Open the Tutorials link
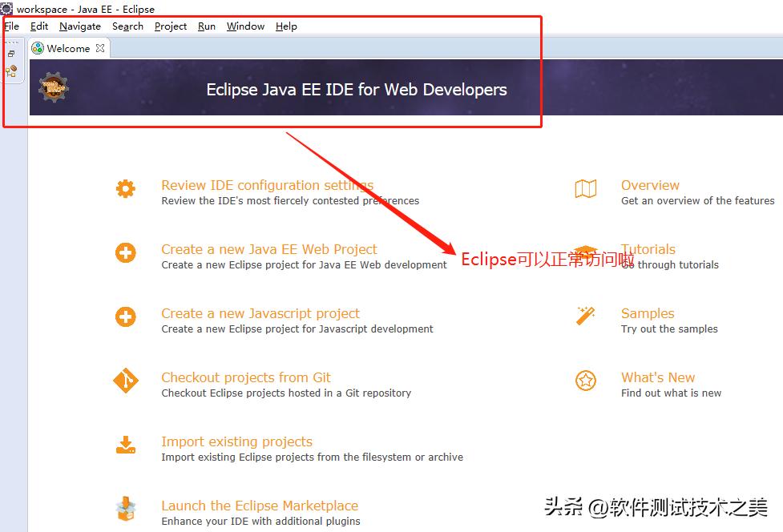The image size is (783, 532). [648, 249]
